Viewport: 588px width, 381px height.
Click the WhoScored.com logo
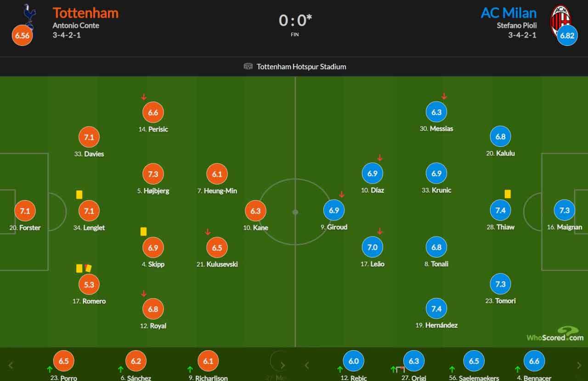(555, 334)
